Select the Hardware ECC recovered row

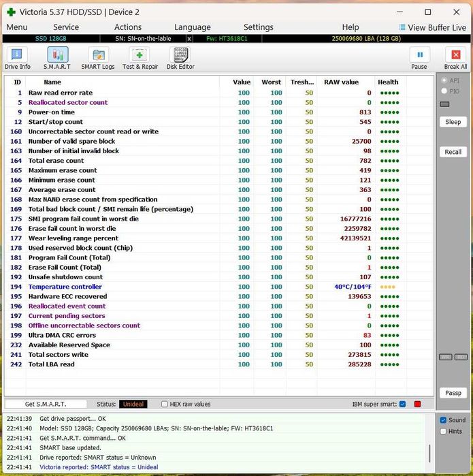(218, 296)
